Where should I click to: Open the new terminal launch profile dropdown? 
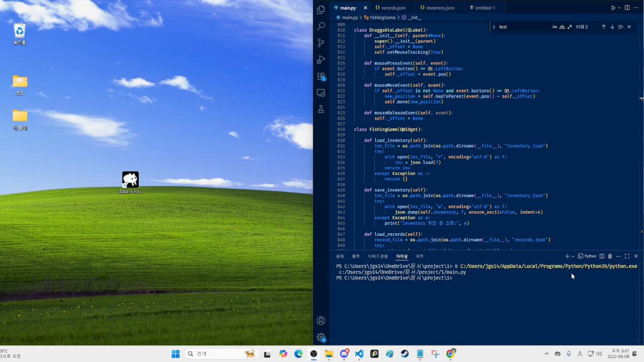[573, 256]
